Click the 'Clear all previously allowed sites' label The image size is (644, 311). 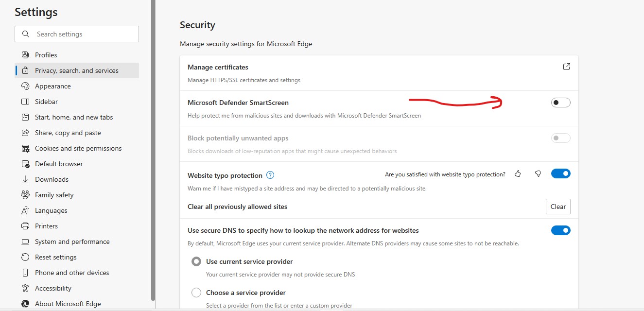pyautogui.click(x=237, y=207)
